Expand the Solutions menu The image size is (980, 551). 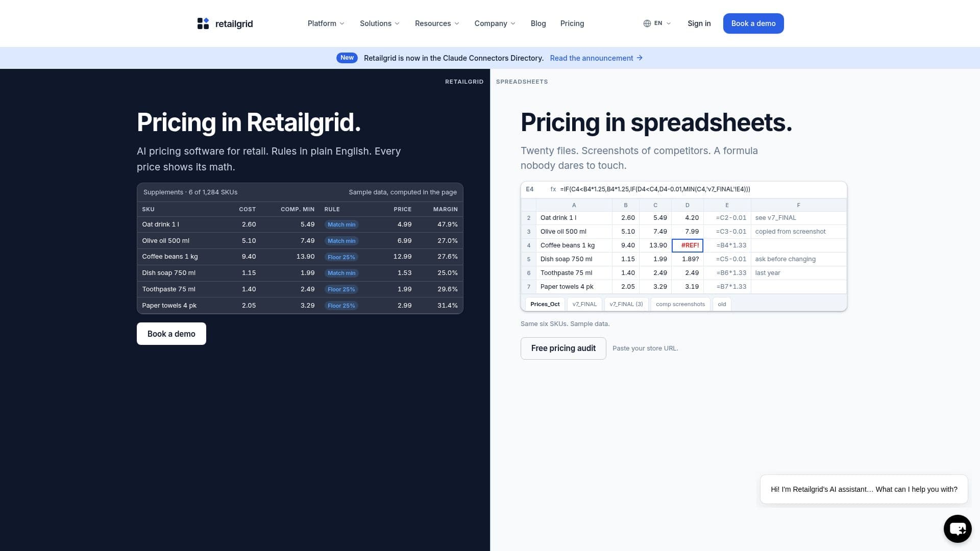click(x=380, y=23)
